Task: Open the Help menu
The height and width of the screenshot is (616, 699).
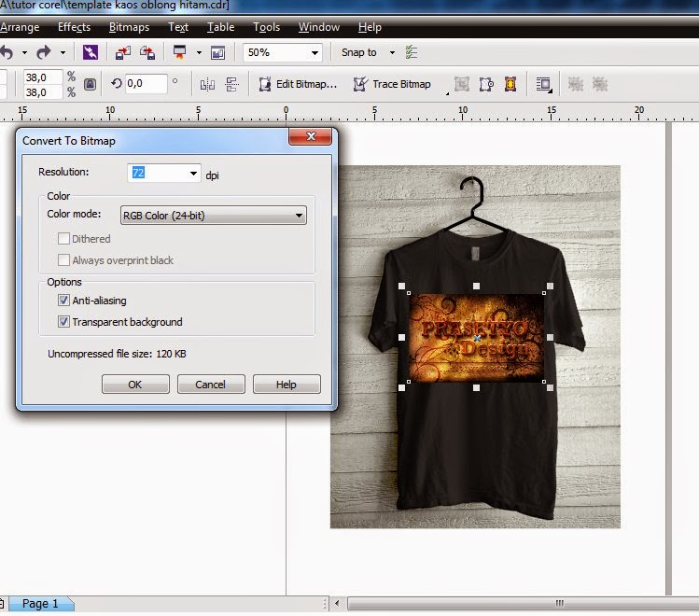Action: pyautogui.click(x=370, y=27)
